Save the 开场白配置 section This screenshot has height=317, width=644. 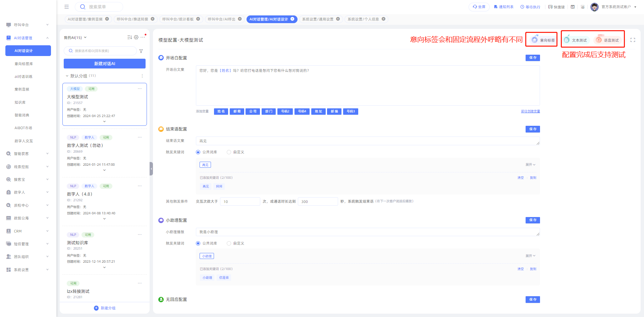point(533,58)
